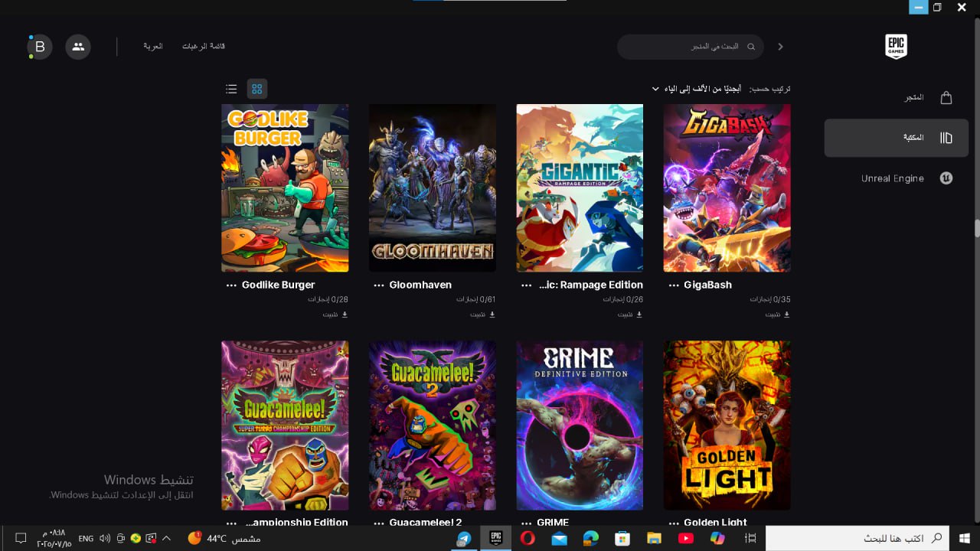Open the three-dot menu for Guacamelee! 2
Image resolution: width=980 pixels, height=551 pixels.
click(x=379, y=523)
